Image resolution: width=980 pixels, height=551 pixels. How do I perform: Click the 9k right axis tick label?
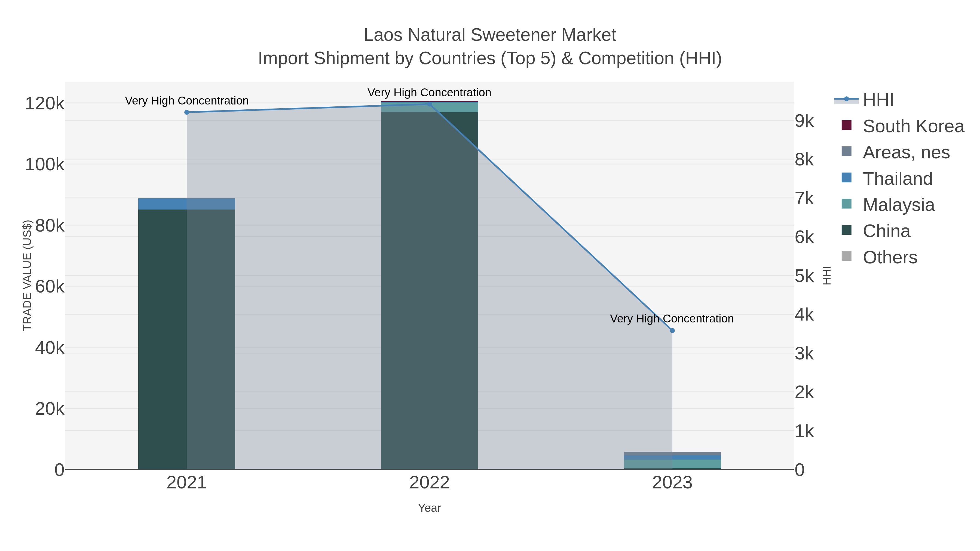tap(804, 121)
